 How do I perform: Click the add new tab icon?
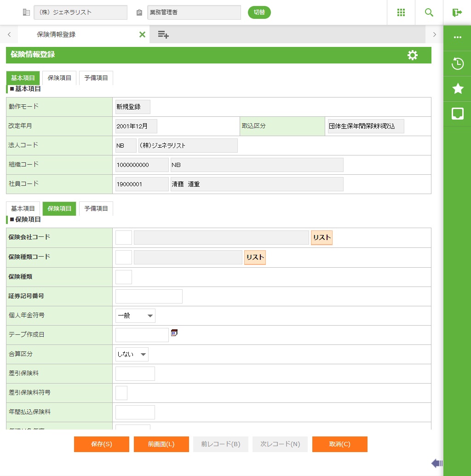pos(163,34)
